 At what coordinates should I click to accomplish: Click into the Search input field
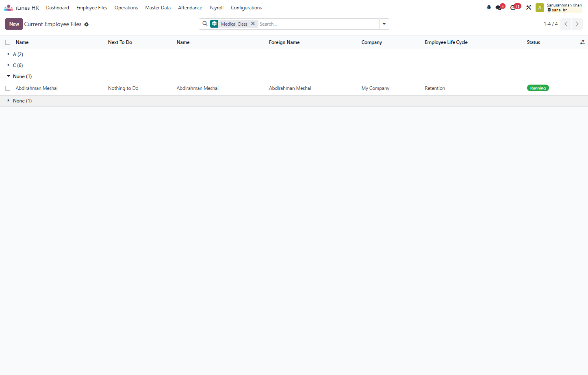point(318,24)
